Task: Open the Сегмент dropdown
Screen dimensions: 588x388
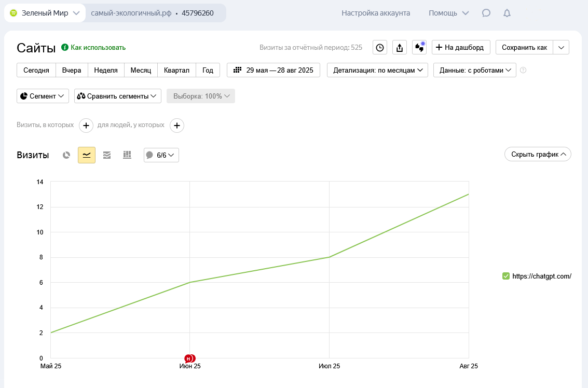Action: (43, 96)
